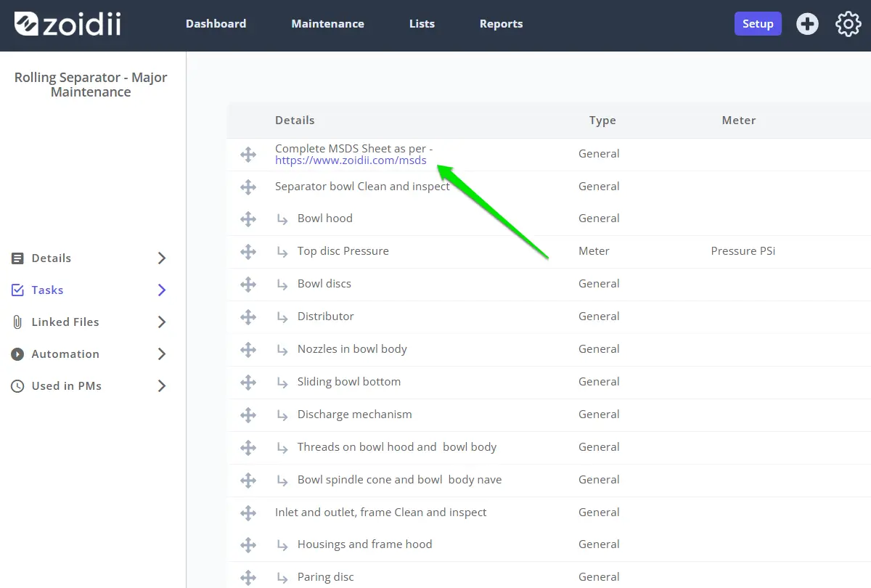Click the zoidii logo
Viewport: 871px width, 588px height.
click(68, 24)
